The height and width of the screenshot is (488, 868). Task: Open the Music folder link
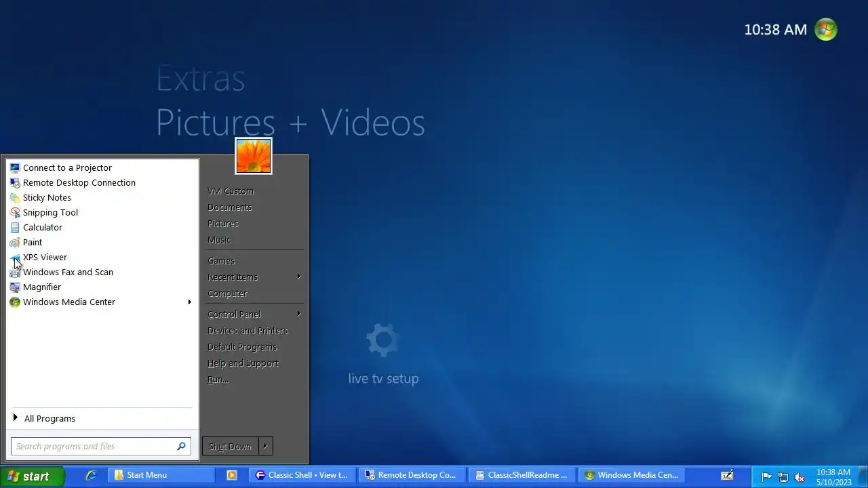[219, 240]
